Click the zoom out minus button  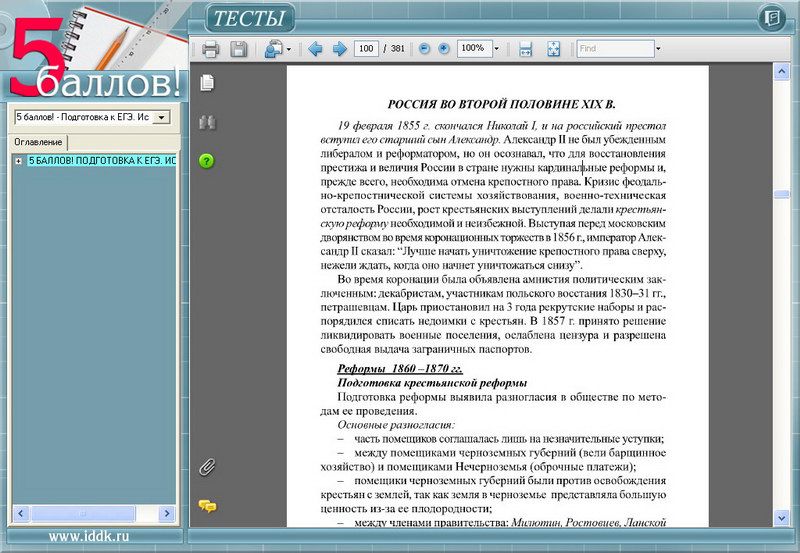coord(425,48)
